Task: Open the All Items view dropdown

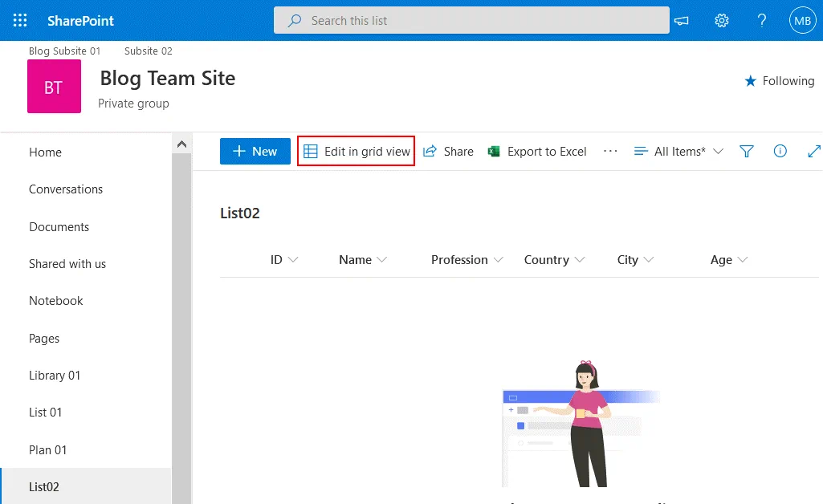Action: click(x=678, y=151)
